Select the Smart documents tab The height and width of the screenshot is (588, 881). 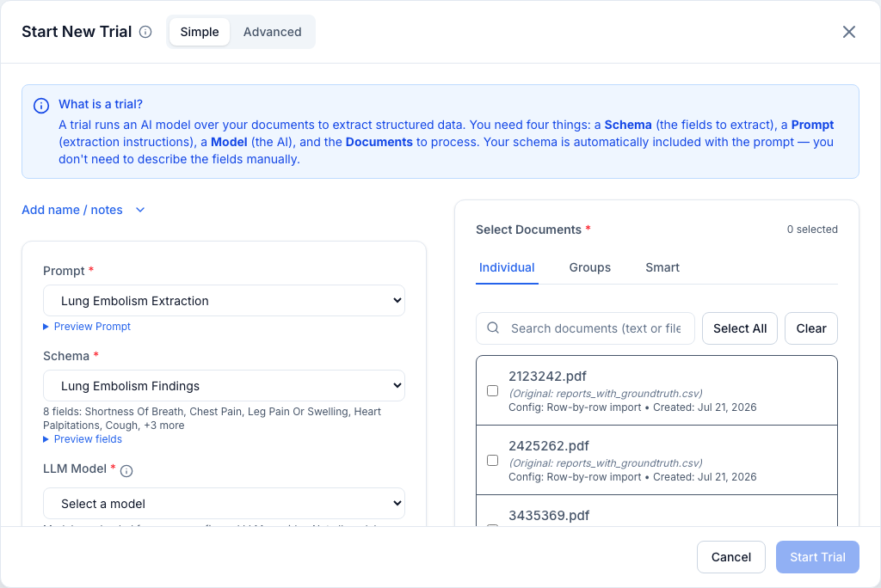coord(662,268)
